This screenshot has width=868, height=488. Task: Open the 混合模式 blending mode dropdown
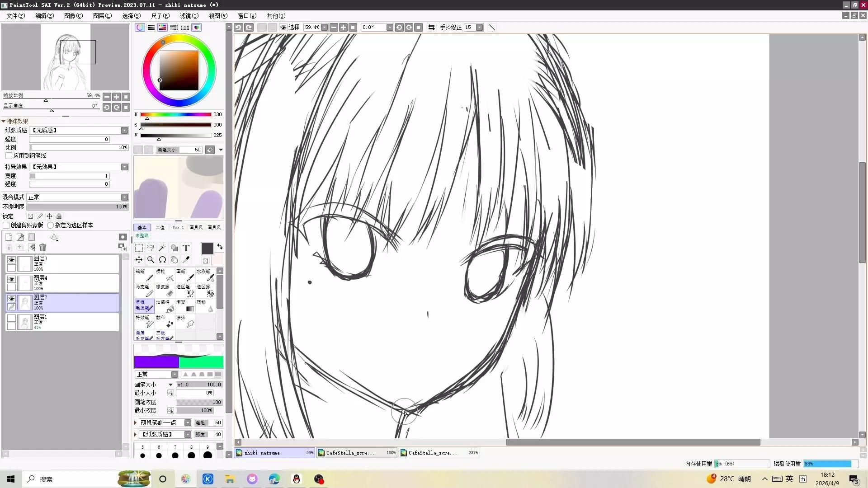point(124,197)
